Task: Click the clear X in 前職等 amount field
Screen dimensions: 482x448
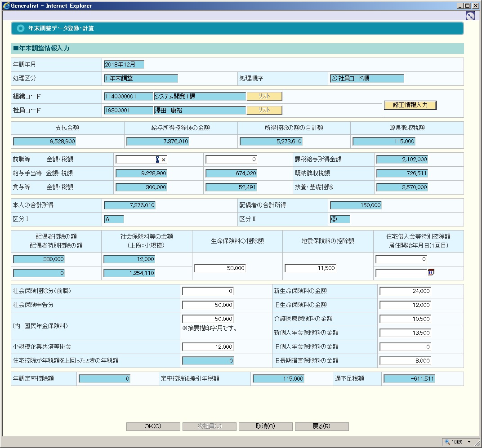Action: tap(164, 160)
